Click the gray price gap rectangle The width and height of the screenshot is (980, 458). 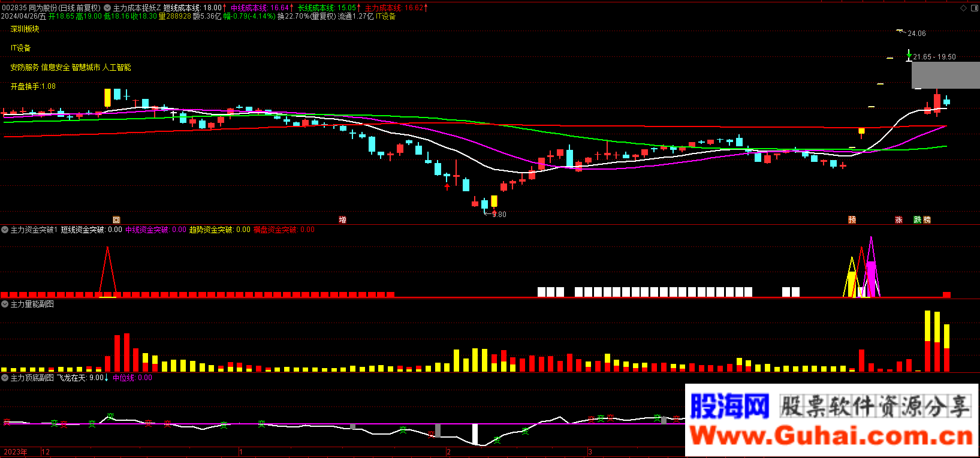945,75
